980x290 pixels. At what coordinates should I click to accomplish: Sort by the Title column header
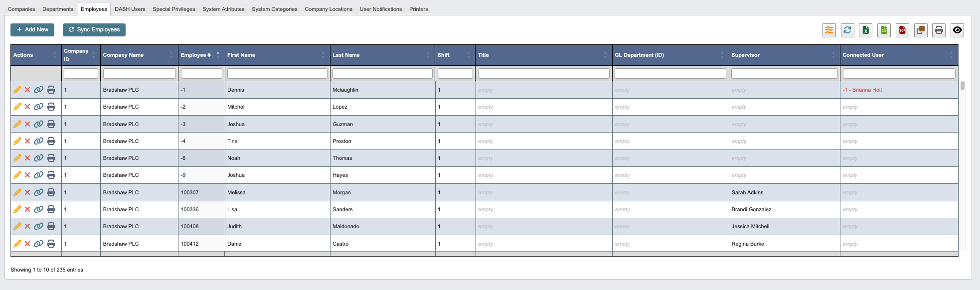[x=543, y=55]
